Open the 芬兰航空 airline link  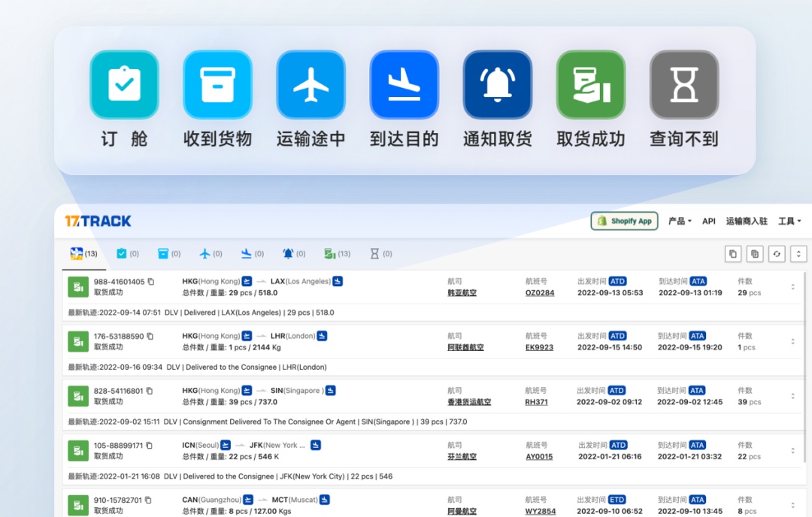click(x=462, y=456)
